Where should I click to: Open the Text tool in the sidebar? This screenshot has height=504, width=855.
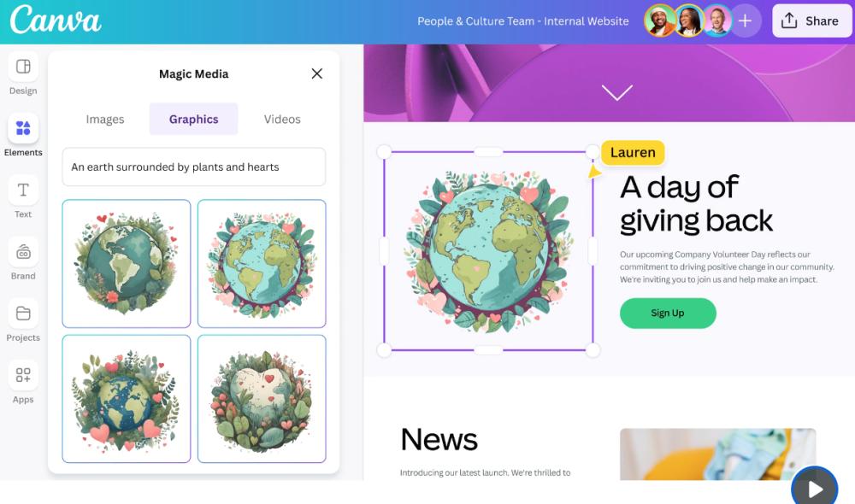pyautogui.click(x=23, y=190)
